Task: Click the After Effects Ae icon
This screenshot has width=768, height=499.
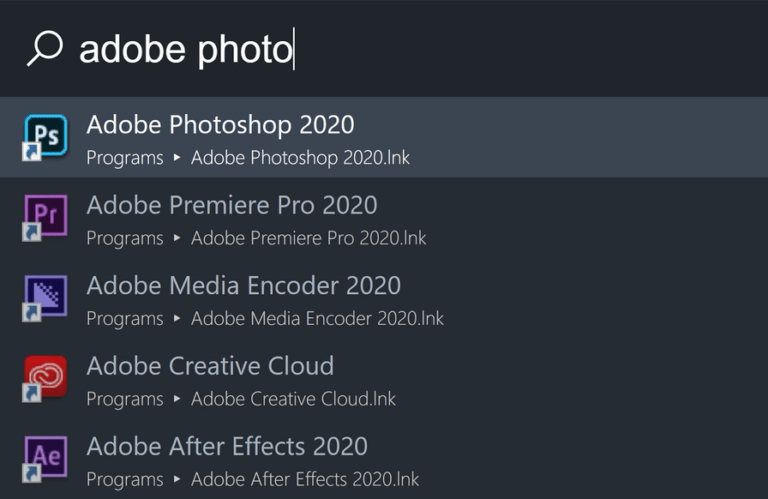Action: point(46,457)
